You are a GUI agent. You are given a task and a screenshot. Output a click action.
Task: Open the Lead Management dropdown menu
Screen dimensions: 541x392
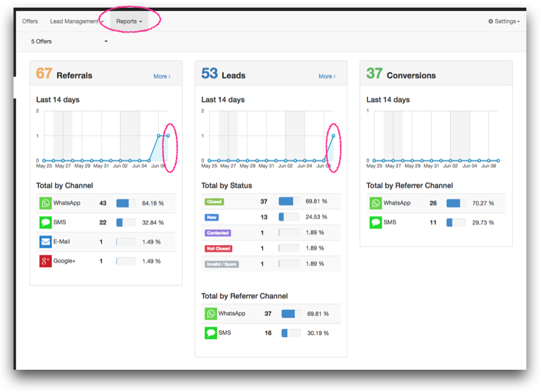76,22
